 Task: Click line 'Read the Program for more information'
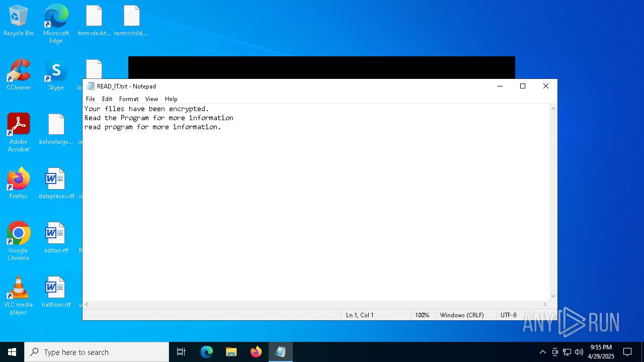159,118
